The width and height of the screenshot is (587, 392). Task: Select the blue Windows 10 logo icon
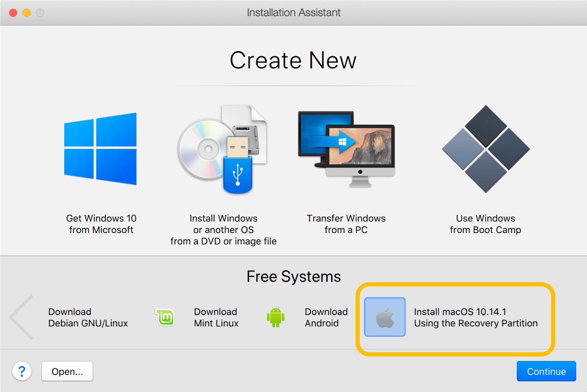100,149
